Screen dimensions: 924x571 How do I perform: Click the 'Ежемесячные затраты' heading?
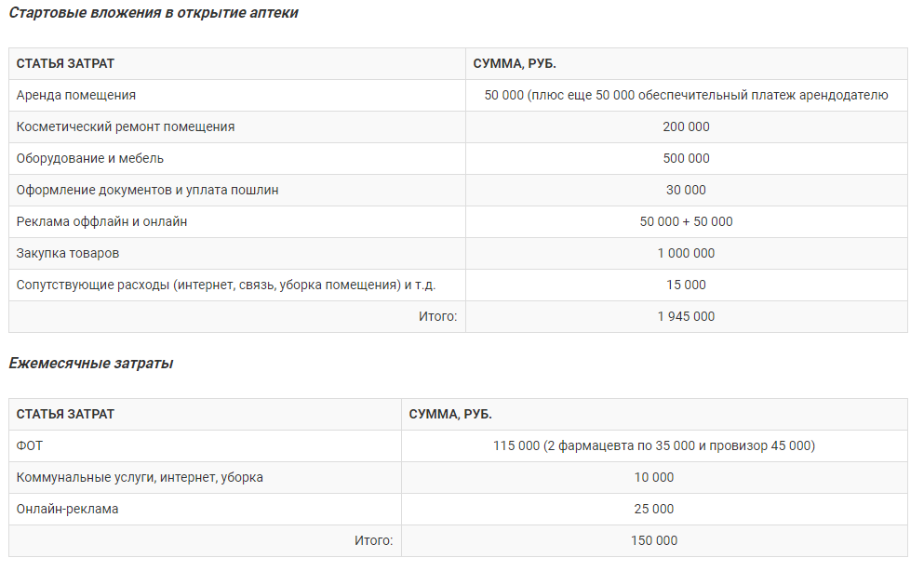91,364
